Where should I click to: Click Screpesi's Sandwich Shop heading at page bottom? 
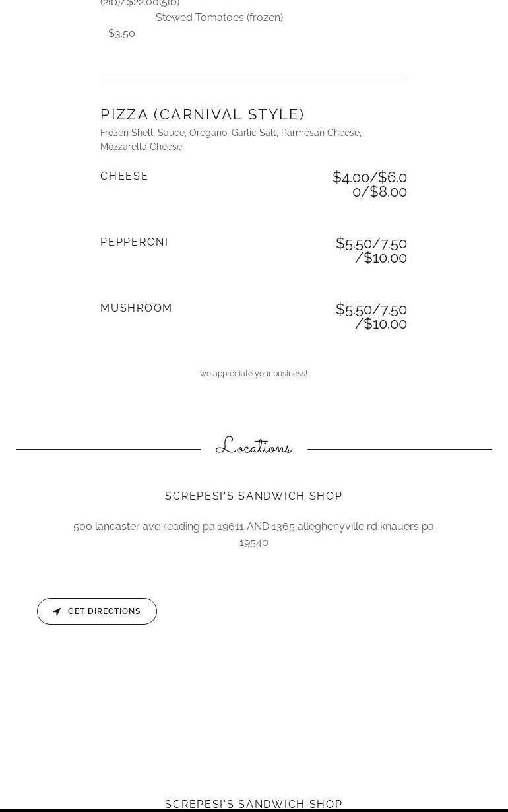(253, 803)
